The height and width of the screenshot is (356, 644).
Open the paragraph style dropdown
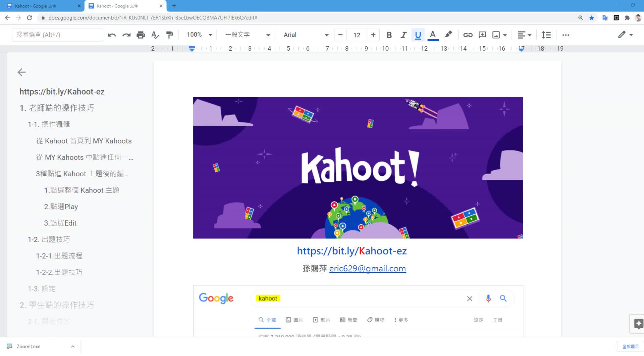point(248,35)
